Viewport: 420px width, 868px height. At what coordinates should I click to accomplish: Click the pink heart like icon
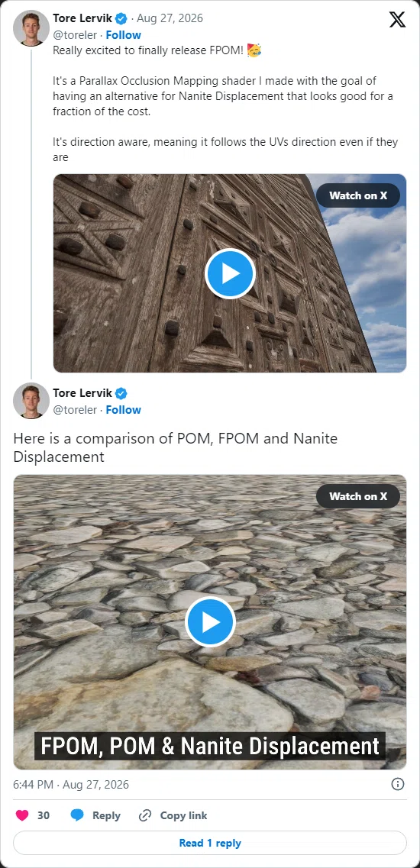click(22, 815)
